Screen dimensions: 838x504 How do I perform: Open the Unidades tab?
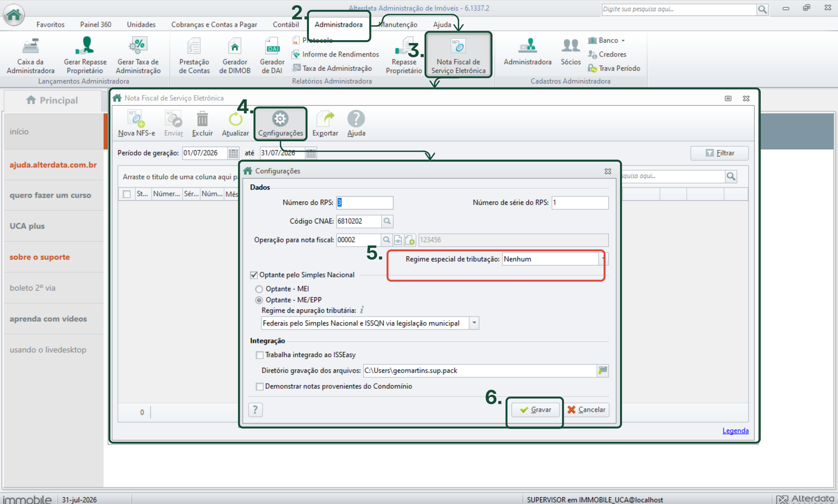pyautogui.click(x=141, y=24)
